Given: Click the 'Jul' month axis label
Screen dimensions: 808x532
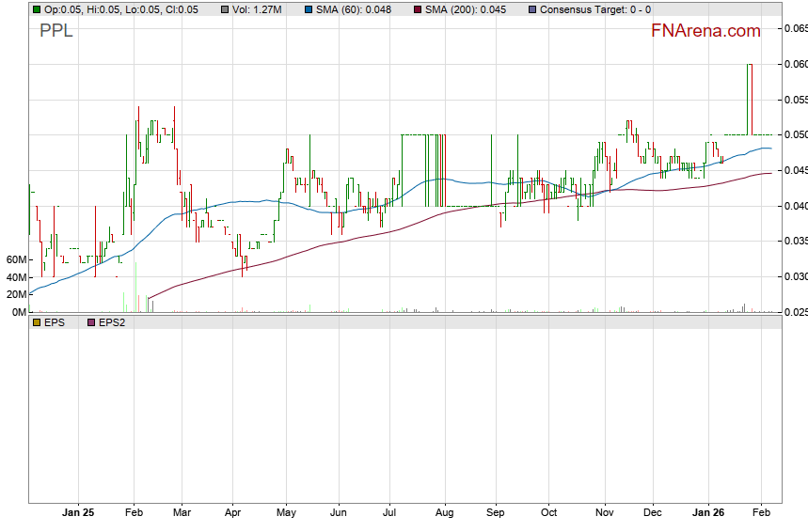Looking at the screenshot, I should [x=389, y=513].
